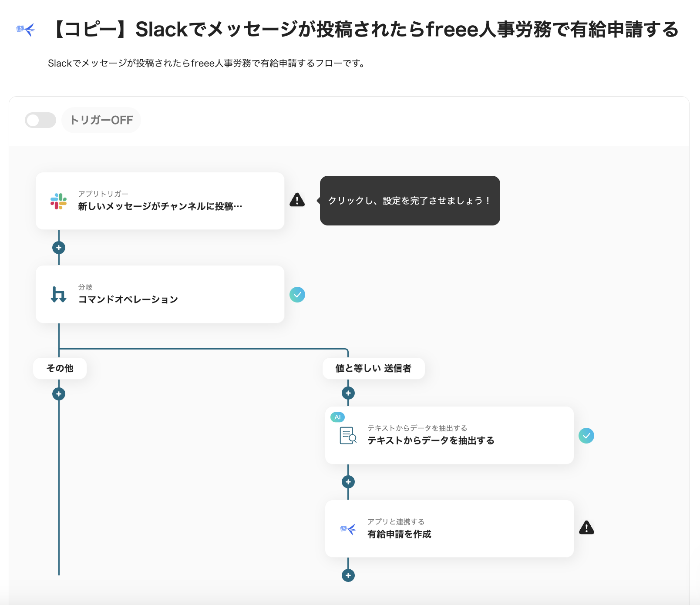This screenshot has height=605, width=700.
Task: Click the checkmark beside テキストからデータを抽出する
Action: coord(586,436)
